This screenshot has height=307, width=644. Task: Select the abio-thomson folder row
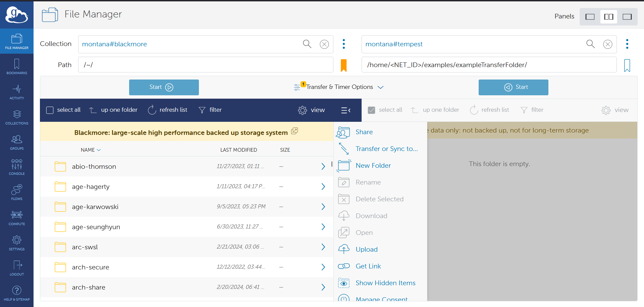(186, 166)
